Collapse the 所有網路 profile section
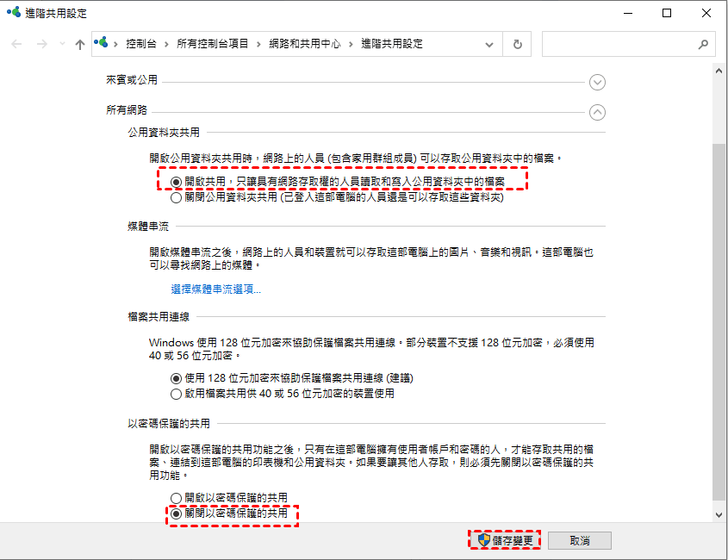Image resolution: width=728 pixels, height=560 pixels. 597,112
